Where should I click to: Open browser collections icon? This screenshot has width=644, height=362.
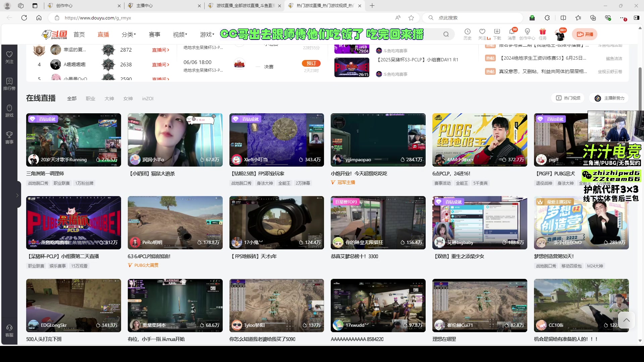[x=593, y=18]
